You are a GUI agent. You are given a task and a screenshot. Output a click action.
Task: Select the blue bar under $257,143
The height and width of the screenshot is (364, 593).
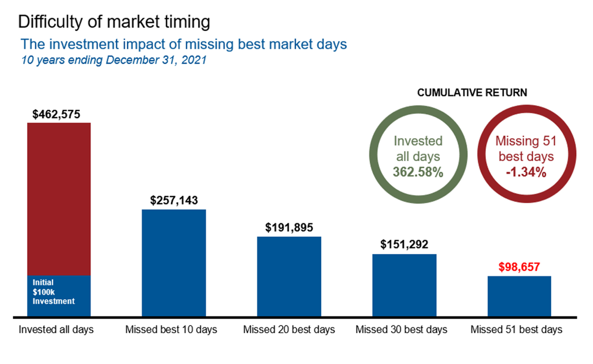pos(173,262)
